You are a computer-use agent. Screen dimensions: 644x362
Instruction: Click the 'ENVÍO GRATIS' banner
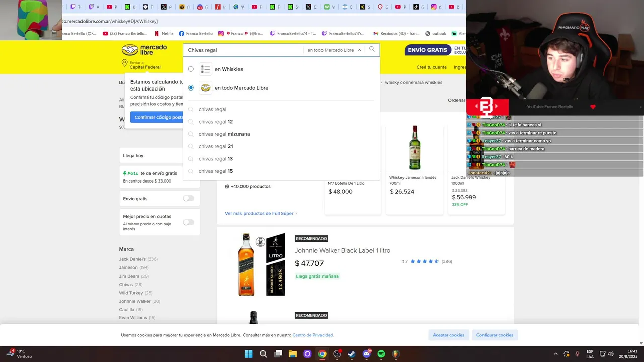click(427, 50)
